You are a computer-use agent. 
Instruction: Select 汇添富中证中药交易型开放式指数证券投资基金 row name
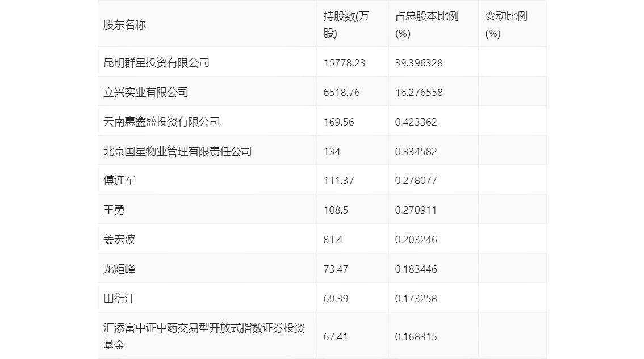coord(204,336)
